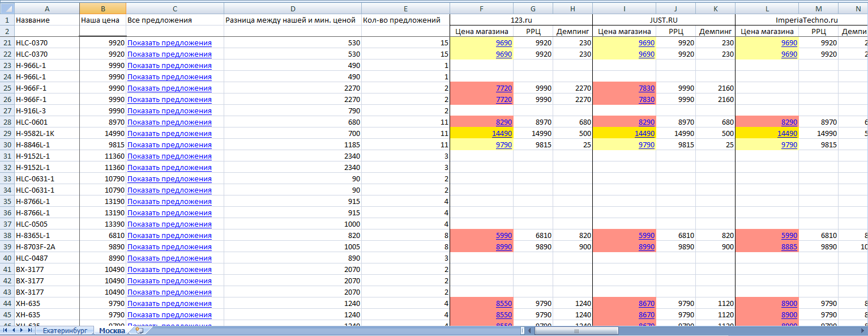The width and height of the screenshot is (868, 336).
Task: Select column D header
Action: point(293,8)
